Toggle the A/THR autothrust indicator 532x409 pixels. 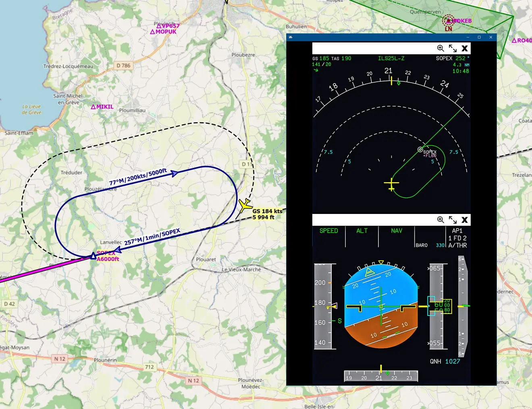point(457,245)
